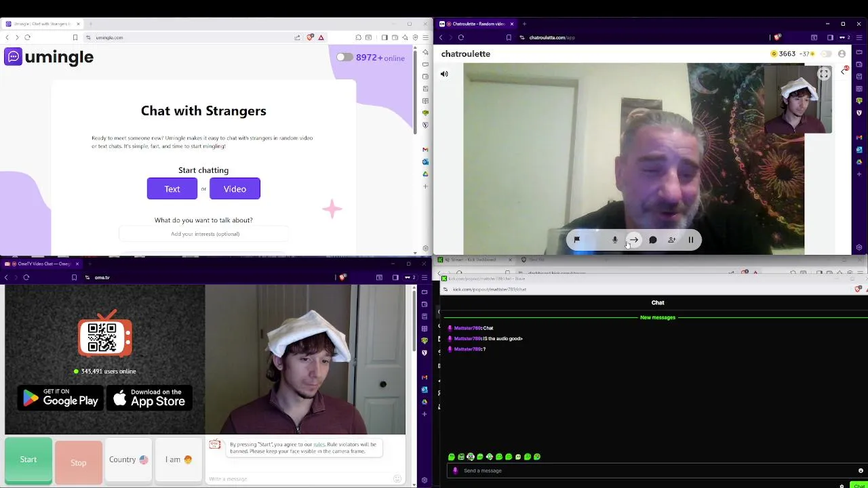The image size is (868, 488).
Task: Open Google Drive icon in Chatroulette window sidebar
Action: [x=859, y=162]
